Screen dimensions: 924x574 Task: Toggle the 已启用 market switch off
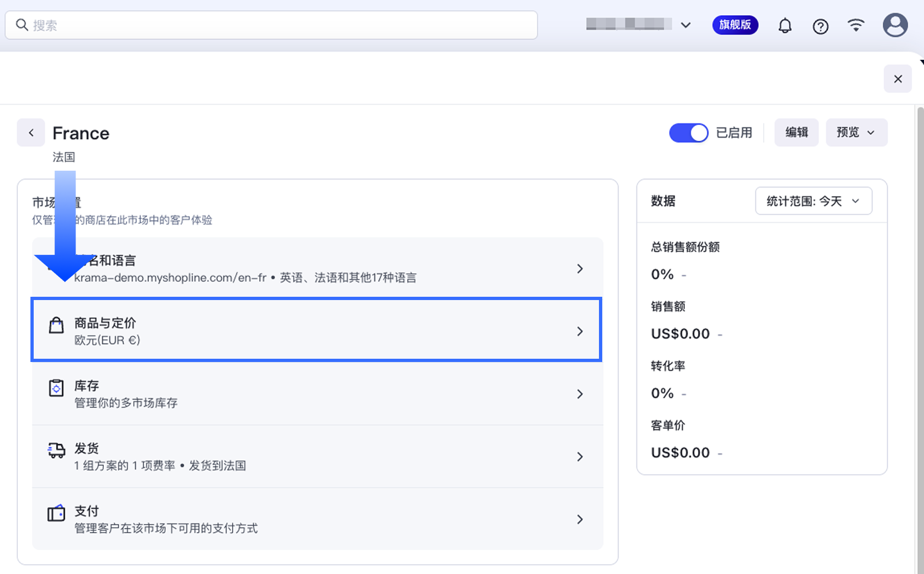pos(688,133)
